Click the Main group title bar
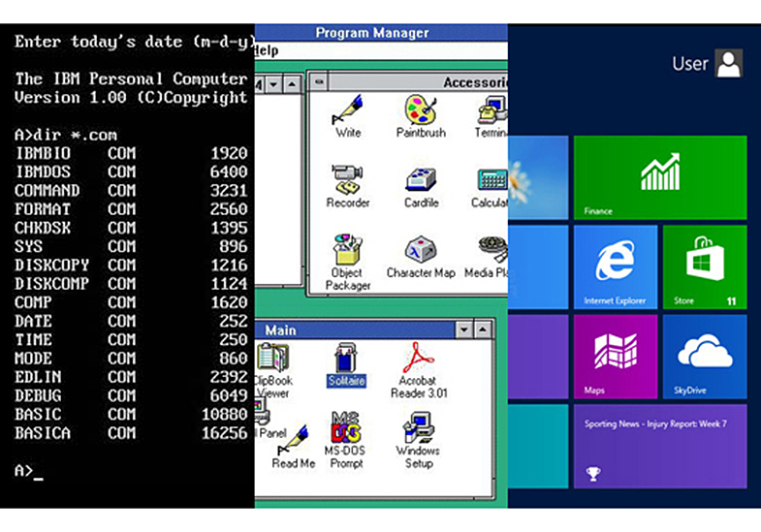Viewport: 761px width, 532px height. [355, 330]
